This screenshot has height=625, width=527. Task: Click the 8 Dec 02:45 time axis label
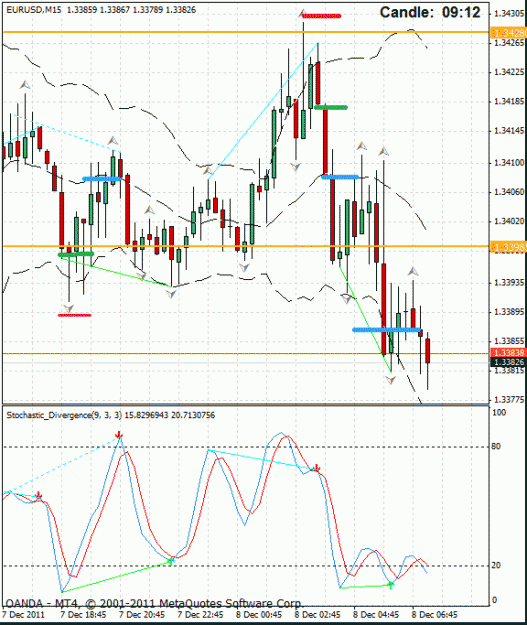pyautogui.click(x=318, y=614)
